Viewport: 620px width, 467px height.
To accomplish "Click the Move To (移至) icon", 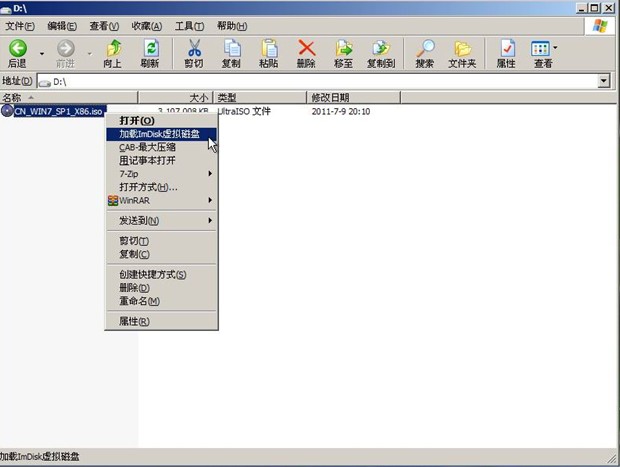I will tap(344, 48).
